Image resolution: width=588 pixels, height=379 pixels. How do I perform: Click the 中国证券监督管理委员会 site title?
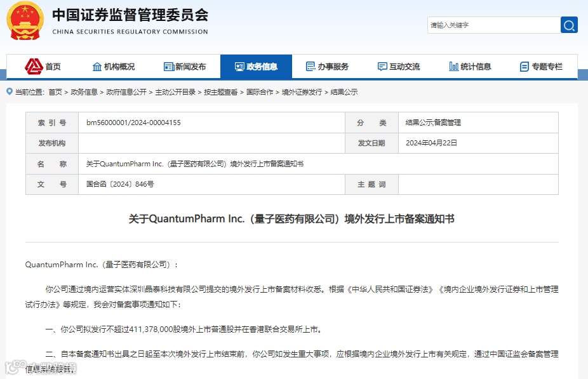(130, 15)
